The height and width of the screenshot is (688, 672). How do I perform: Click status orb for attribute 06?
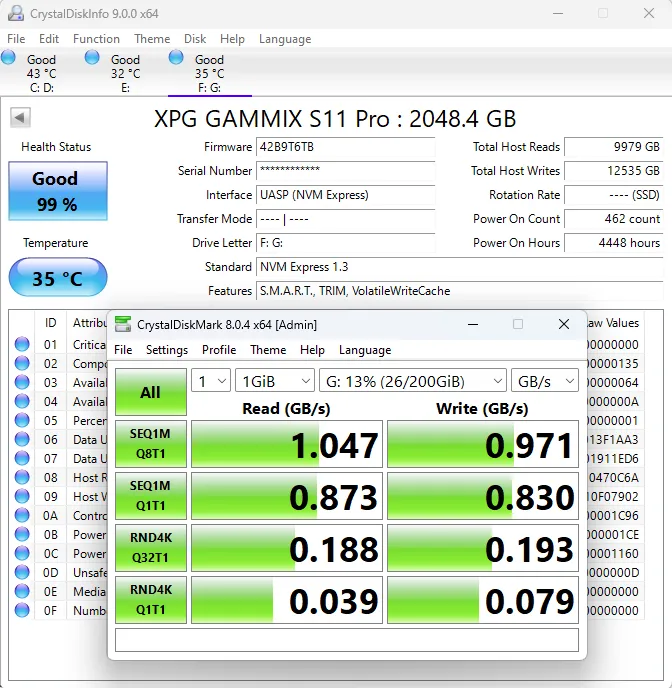pos(22,440)
